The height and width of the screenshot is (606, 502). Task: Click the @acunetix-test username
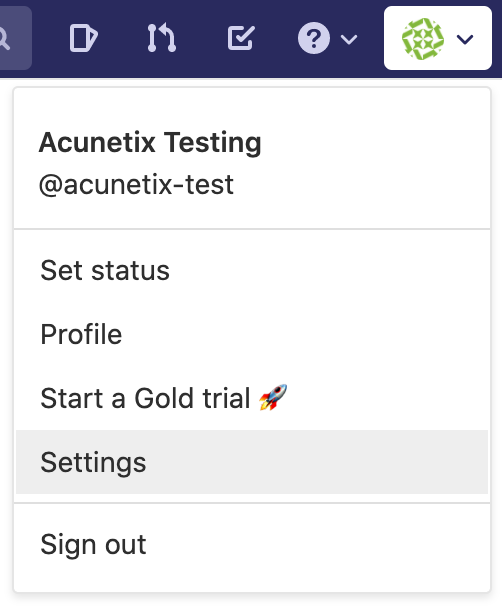click(x=136, y=185)
